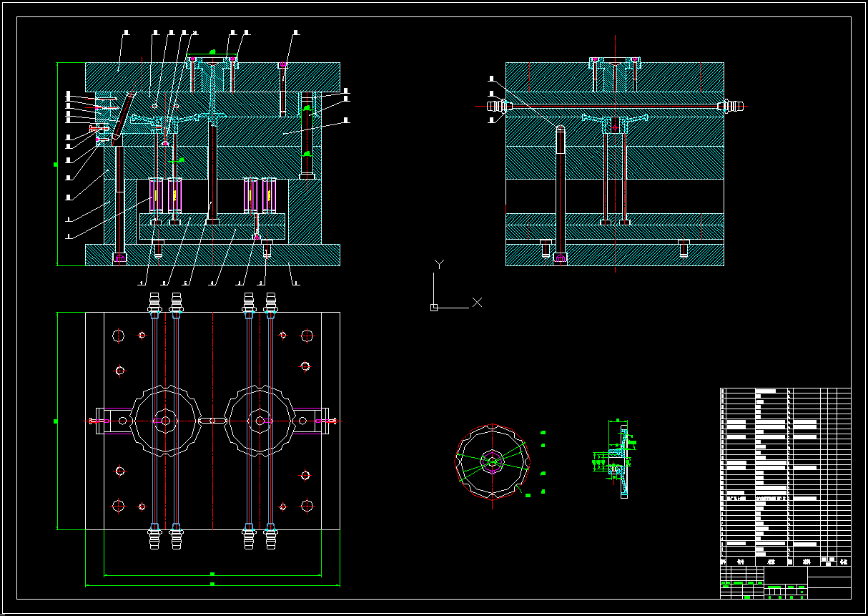Select the runner slot between the two cavities
This screenshot has width=868, height=616.
click(x=212, y=421)
